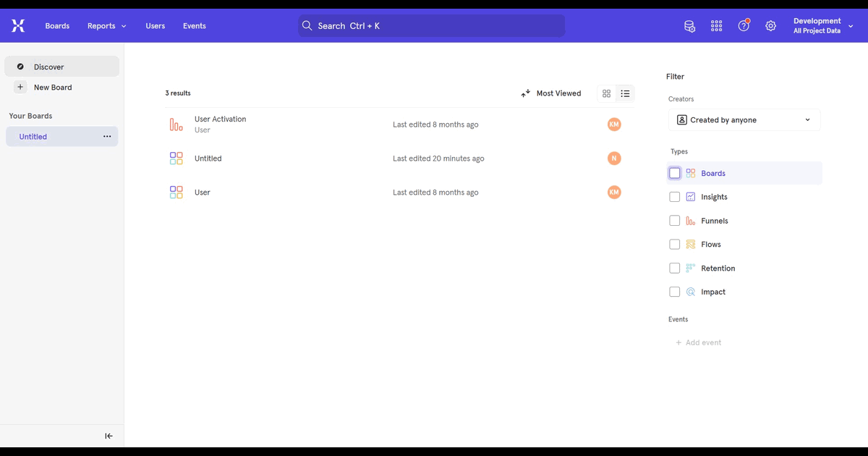
Task: Click the search magnifier icon
Action: tap(307, 26)
